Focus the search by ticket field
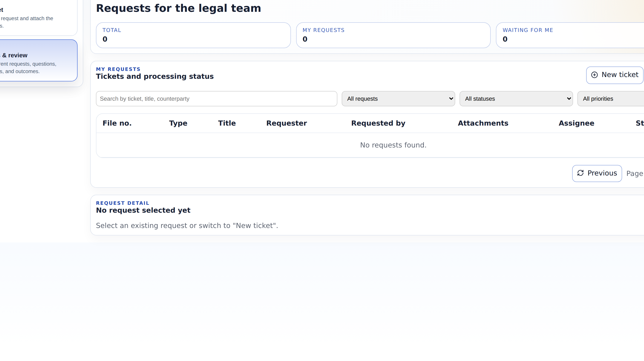This screenshot has width=644, height=361. (216, 99)
